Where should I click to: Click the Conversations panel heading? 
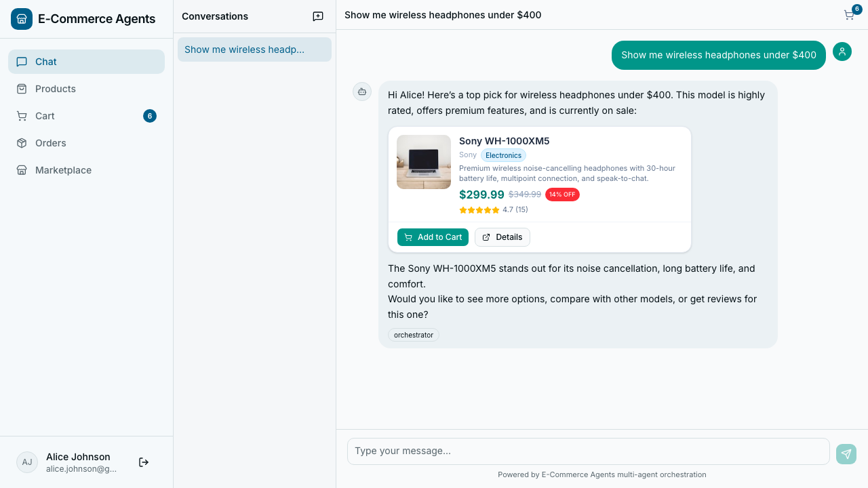tap(215, 16)
